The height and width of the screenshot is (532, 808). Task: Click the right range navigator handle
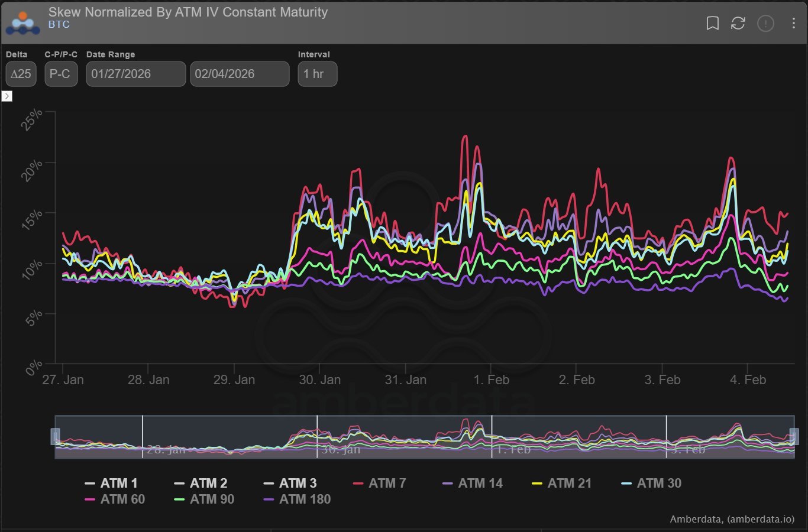pyautogui.click(x=794, y=436)
